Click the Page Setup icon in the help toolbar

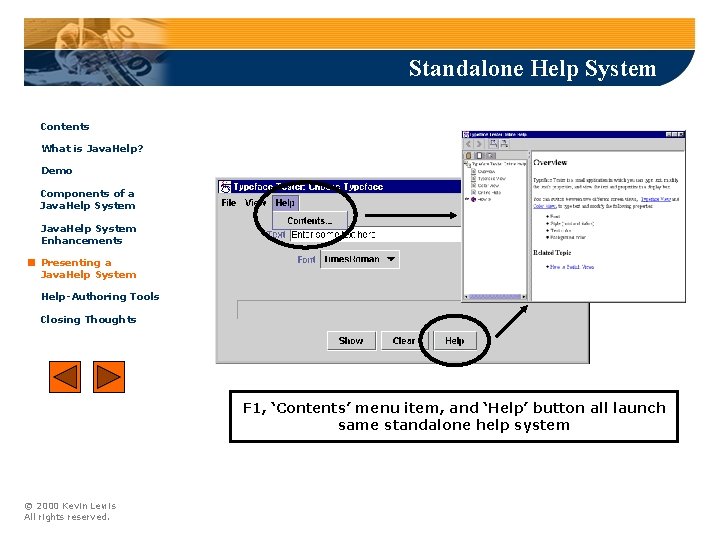[x=504, y=144]
